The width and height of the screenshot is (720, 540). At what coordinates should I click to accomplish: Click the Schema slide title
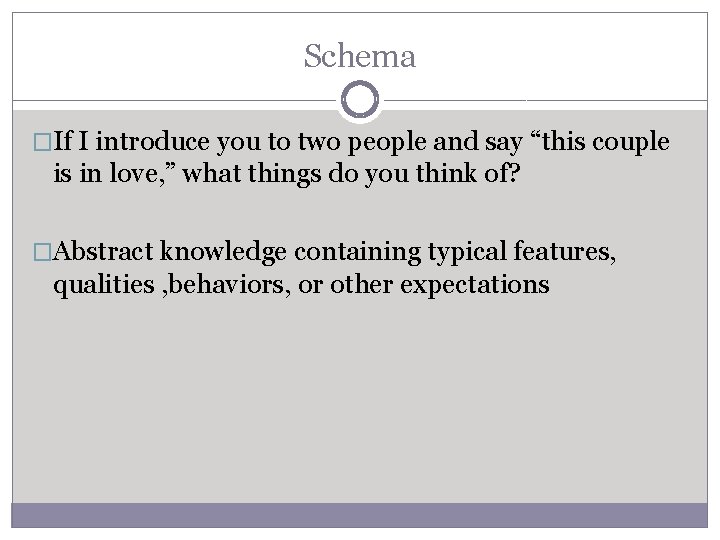coord(360,56)
